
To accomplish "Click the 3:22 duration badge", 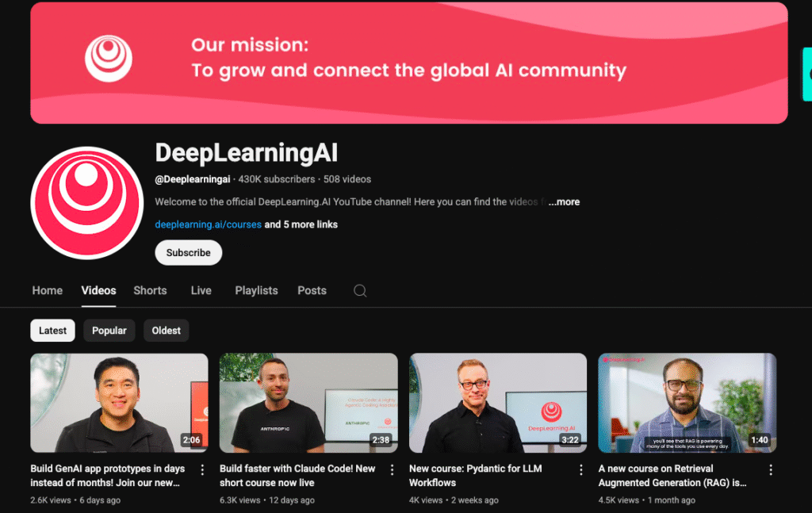I will [x=569, y=440].
